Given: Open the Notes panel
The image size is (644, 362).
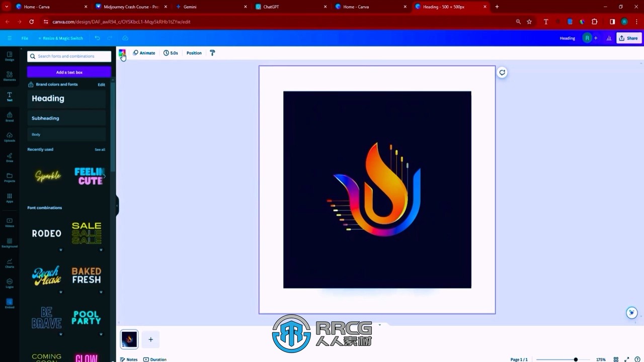Looking at the screenshot, I should tap(129, 359).
